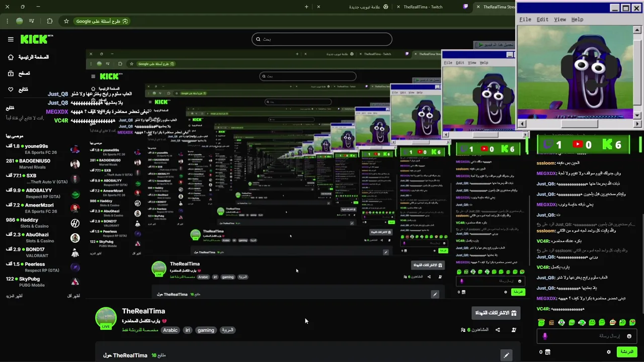
Task: Toggle the Kick sidebar hamburger menu
Action: (11, 39)
